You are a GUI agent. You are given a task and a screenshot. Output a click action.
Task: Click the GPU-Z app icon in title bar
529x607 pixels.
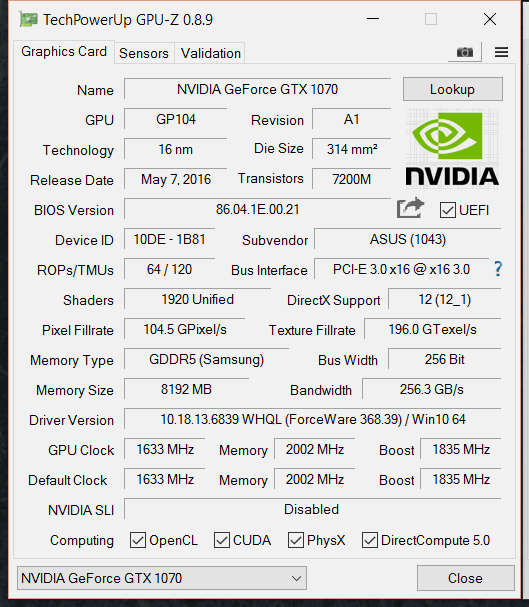tap(28, 19)
